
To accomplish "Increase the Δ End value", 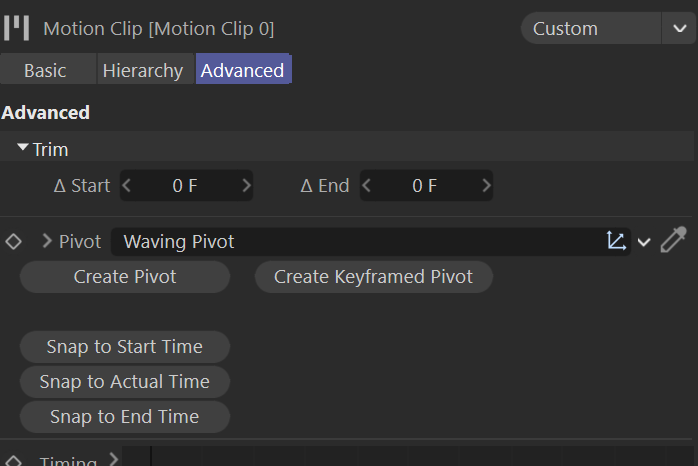I will pos(486,185).
